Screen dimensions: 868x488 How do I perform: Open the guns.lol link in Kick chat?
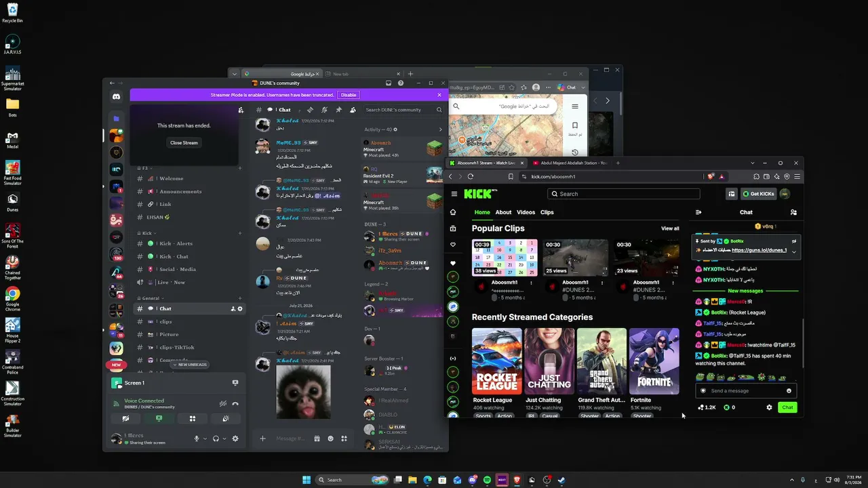click(x=759, y=250)
